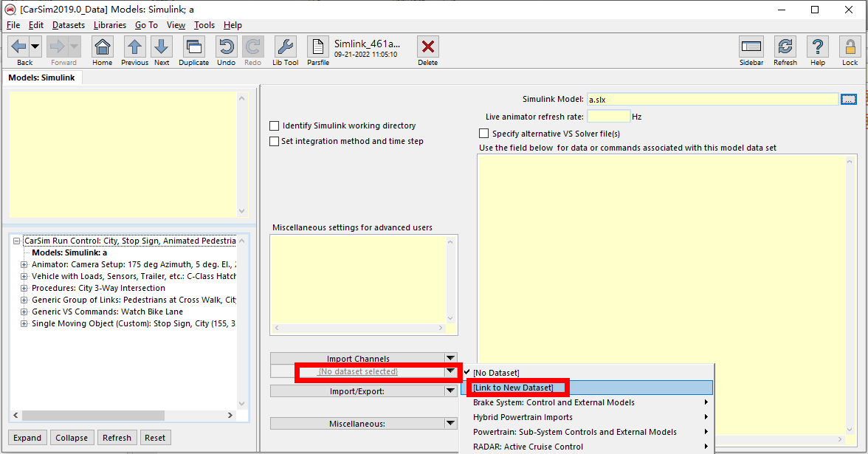Expand Generic VS Commands: Watch Bike Lane
This screenshot has width=868, height=454.
pos(24,312)
